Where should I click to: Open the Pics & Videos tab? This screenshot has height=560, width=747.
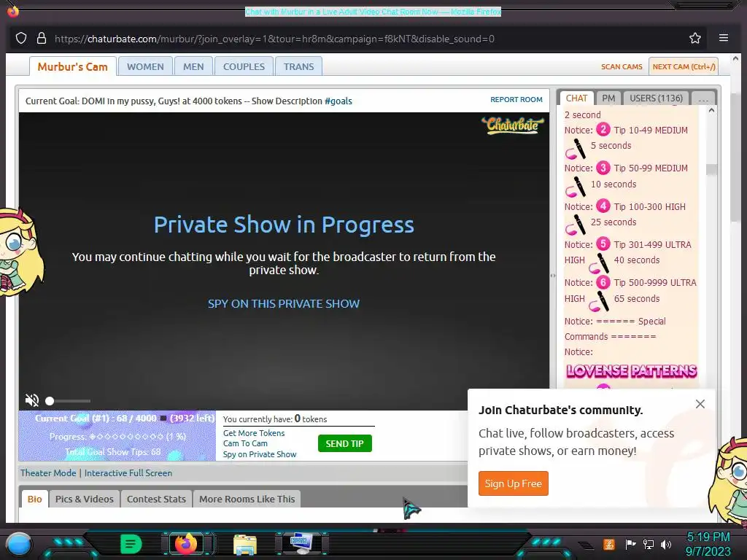(85, 499)
